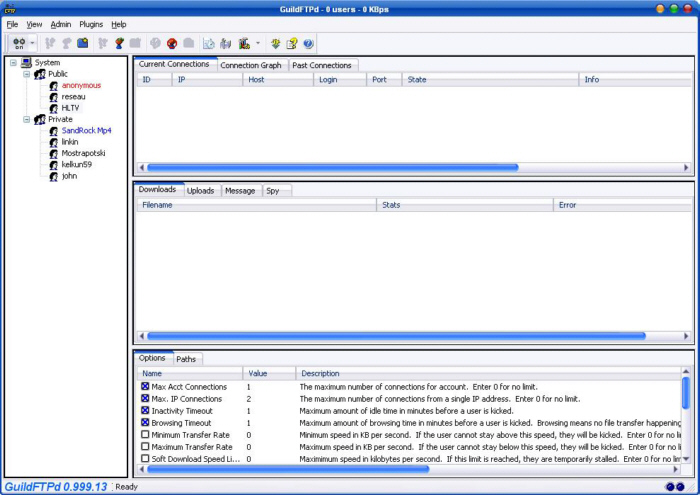
Task: Select the reseau user account
Action: 74,97
